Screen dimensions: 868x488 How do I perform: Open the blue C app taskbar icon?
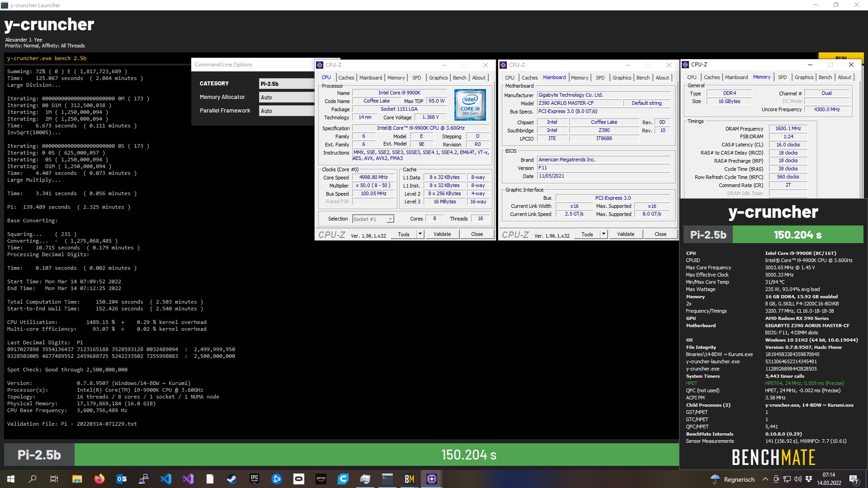343,479
